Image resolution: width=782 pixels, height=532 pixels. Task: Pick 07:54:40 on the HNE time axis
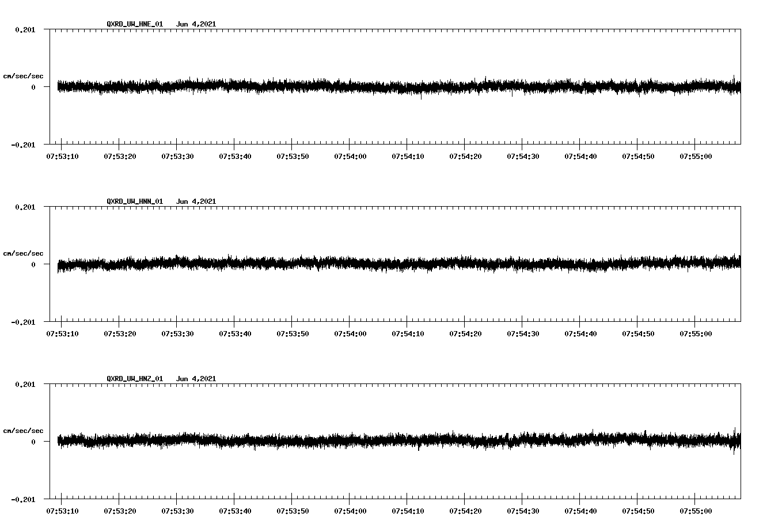point(580,156)
